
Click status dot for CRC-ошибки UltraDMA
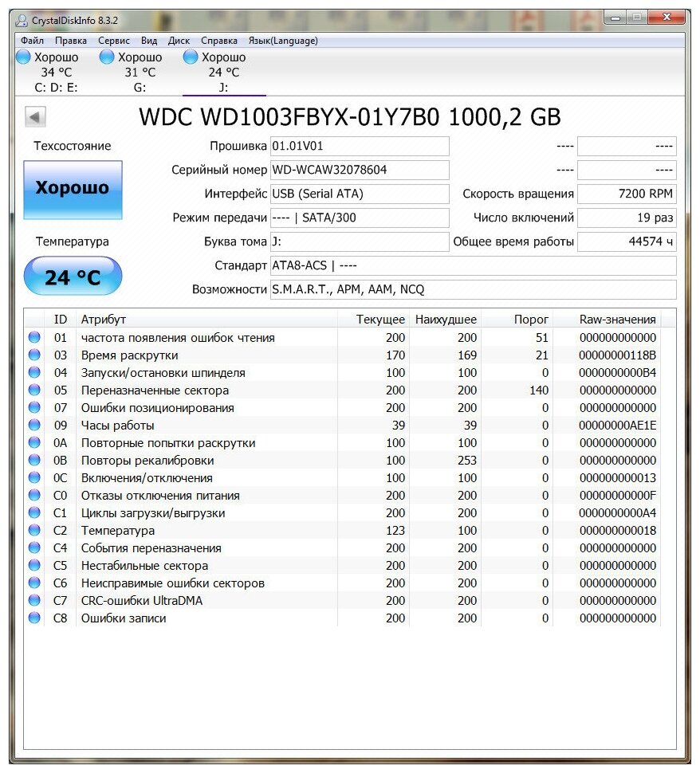(x=34, y=600)
